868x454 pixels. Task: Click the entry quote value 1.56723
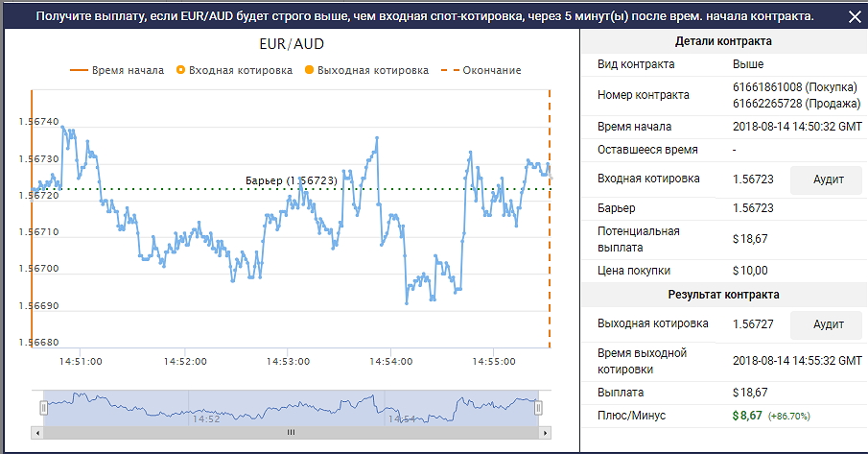753,179
